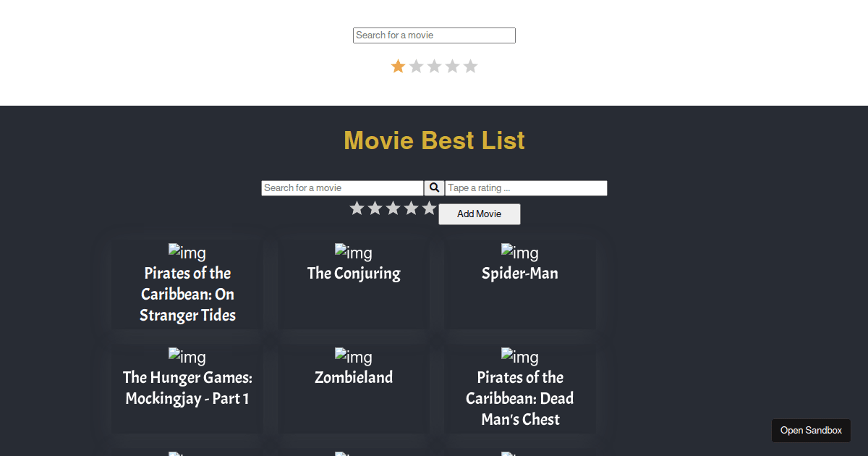Focus the "Tape a rating ..." field
Image resolution: width=868 pixels, height=456 pixels.
[526, 188]
